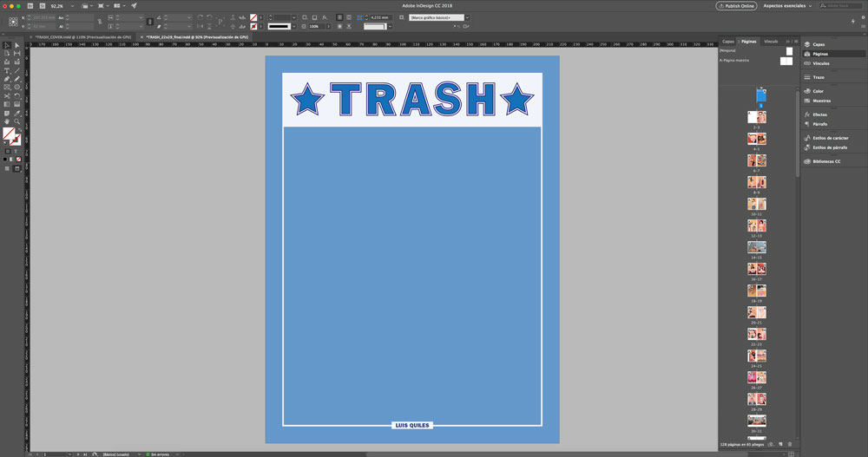The image size is (868, 457).
Task: Select the Pencil tool
Action: tap(17, 79)
